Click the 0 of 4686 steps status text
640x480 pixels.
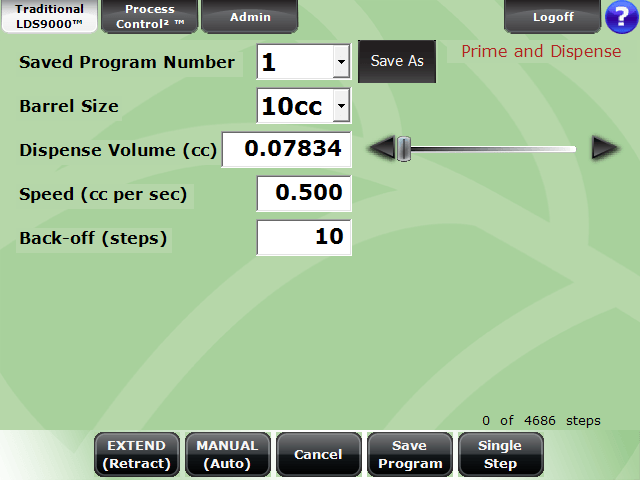pos(541,420)
